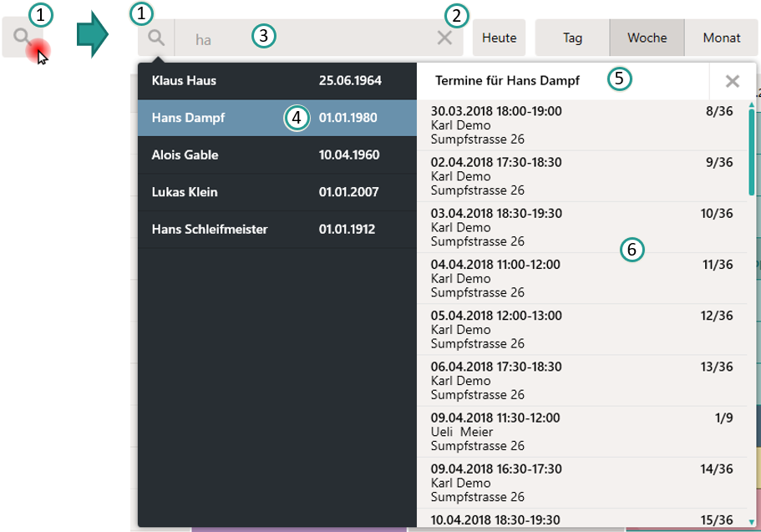Select patient Lukas Klein in results
761x532 pixels.
point(277,192)
